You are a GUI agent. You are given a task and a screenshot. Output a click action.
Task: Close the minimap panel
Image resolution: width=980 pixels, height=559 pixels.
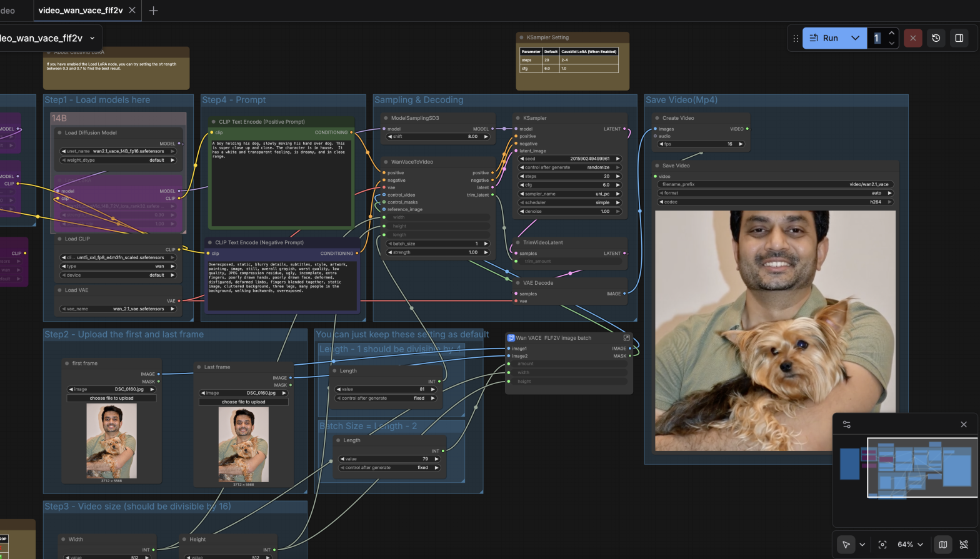(x=963, y=424)
